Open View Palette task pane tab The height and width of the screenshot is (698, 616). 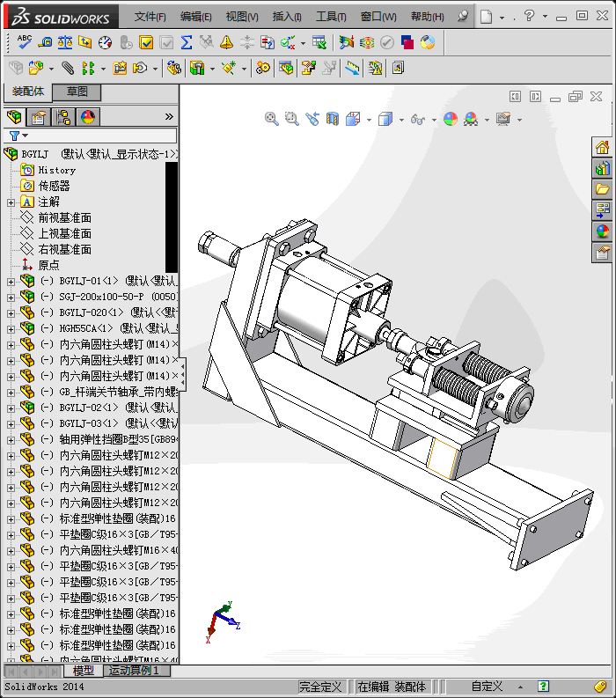pos(602,210)
